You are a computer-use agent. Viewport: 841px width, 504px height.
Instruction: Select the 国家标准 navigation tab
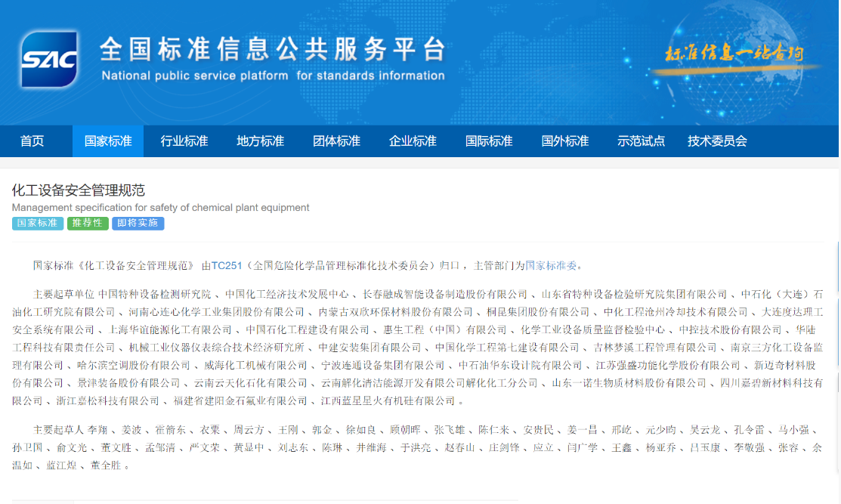tap(108, 141)
